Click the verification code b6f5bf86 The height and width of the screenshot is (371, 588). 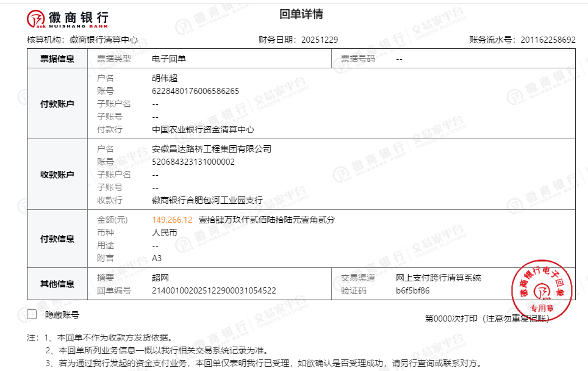(412, 290)
